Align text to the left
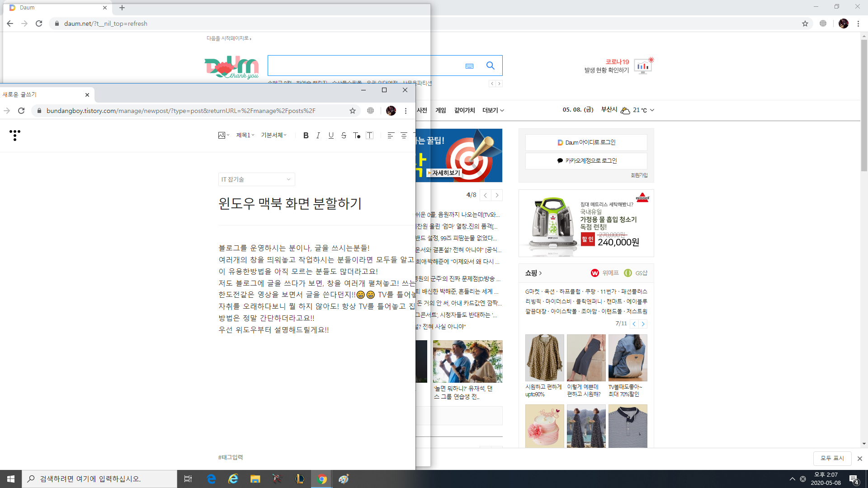Screen dimensions: 868x488 [x=391, y=135]
